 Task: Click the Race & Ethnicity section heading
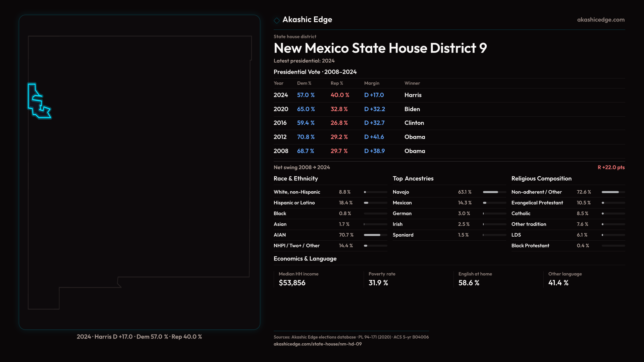(x=296, y=179)
